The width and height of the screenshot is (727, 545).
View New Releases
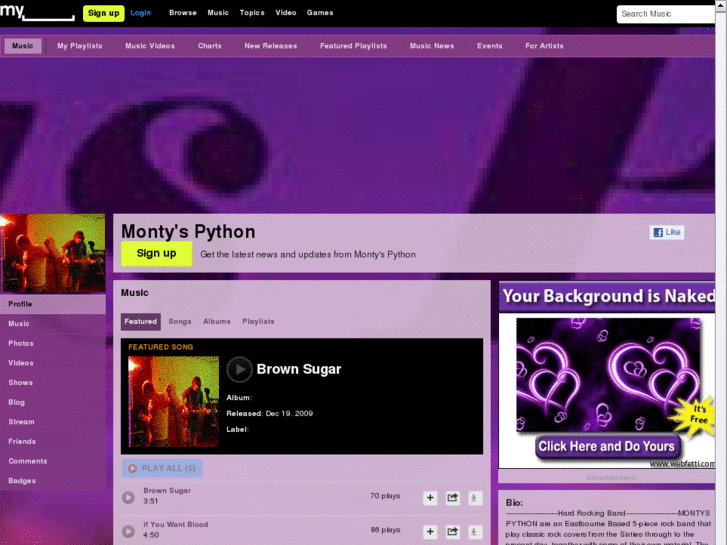coord(271,46)
